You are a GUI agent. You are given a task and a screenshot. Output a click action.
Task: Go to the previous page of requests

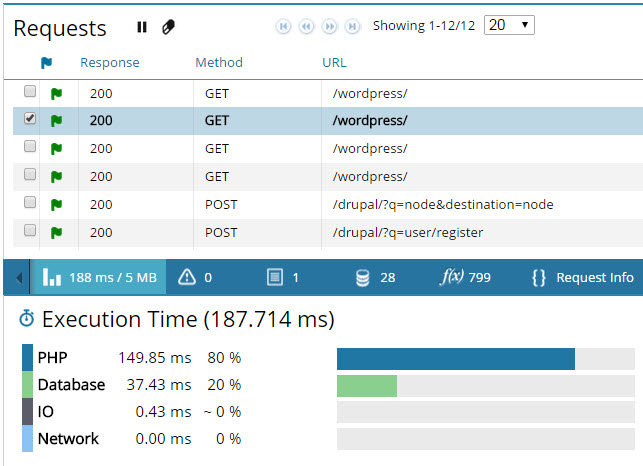(307, 26)
